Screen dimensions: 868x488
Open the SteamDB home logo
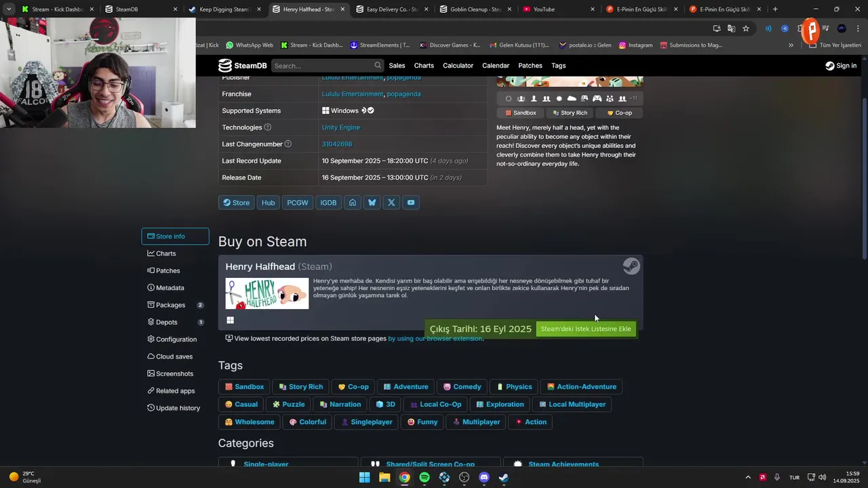(242, 66)
